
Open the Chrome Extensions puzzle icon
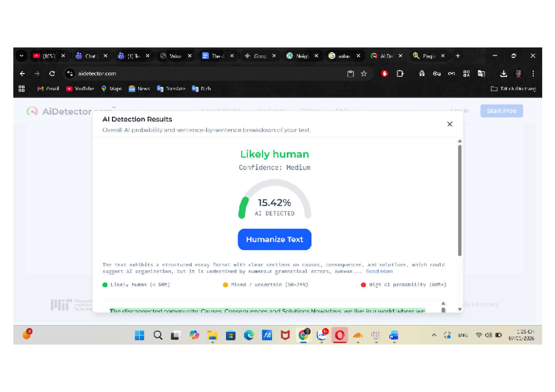point(400,73)
